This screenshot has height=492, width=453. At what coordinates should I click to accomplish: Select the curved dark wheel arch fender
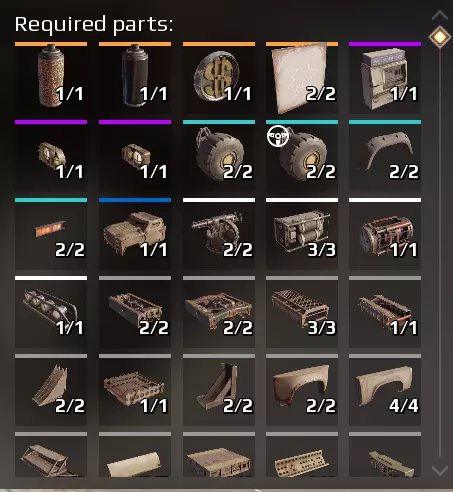point(385,156)
